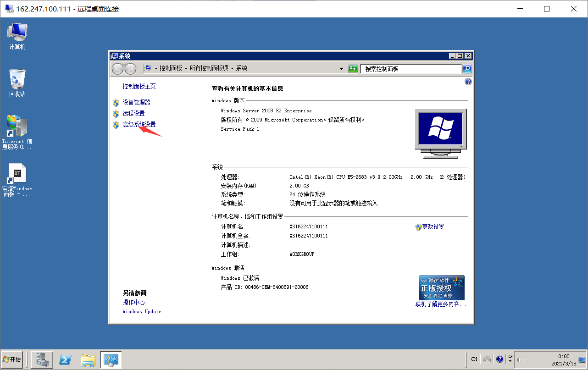Expand the 所有控制面板项 breadcrumb arrow
Image resolution: width=588 pixels, height=370 pixels.
[x=232, y=68]
